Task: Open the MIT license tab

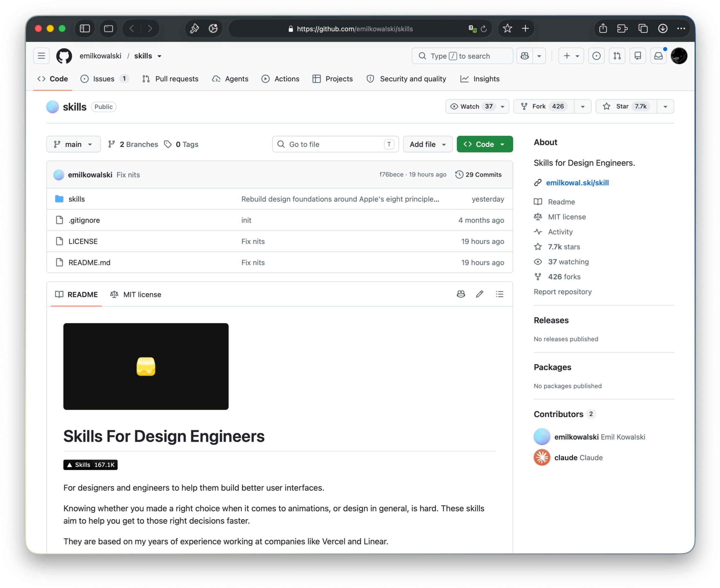Action: pyautogui.click(x=135, y=294)
